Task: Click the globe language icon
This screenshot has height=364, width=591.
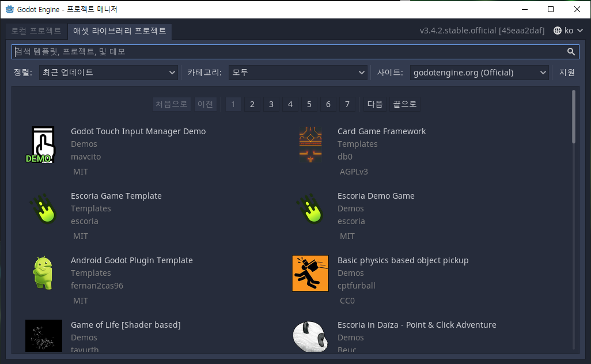Action: (x=558, y=31)
